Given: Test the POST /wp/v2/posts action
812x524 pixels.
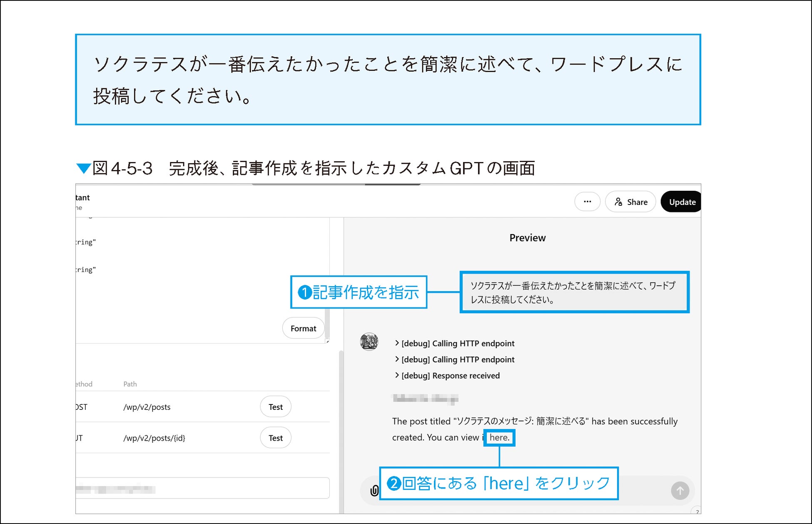Looking at the screenshot, I should [x=275, y=407].
